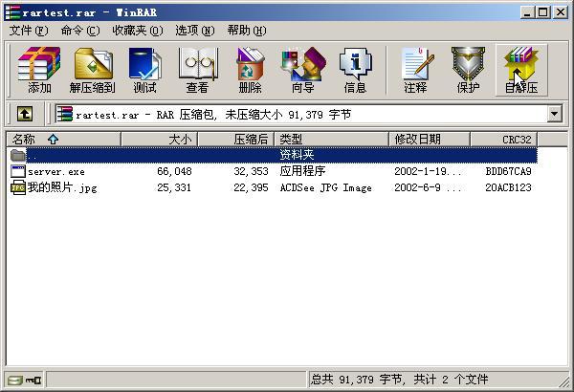Select the server.exe file name
Viewport: 574px width, 392px height.
click(56, 172)
